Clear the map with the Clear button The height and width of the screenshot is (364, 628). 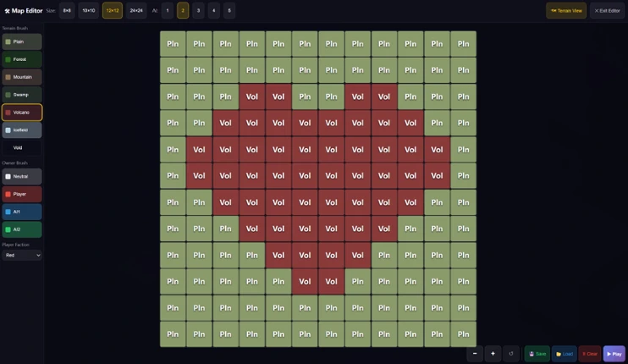point(590,354)
